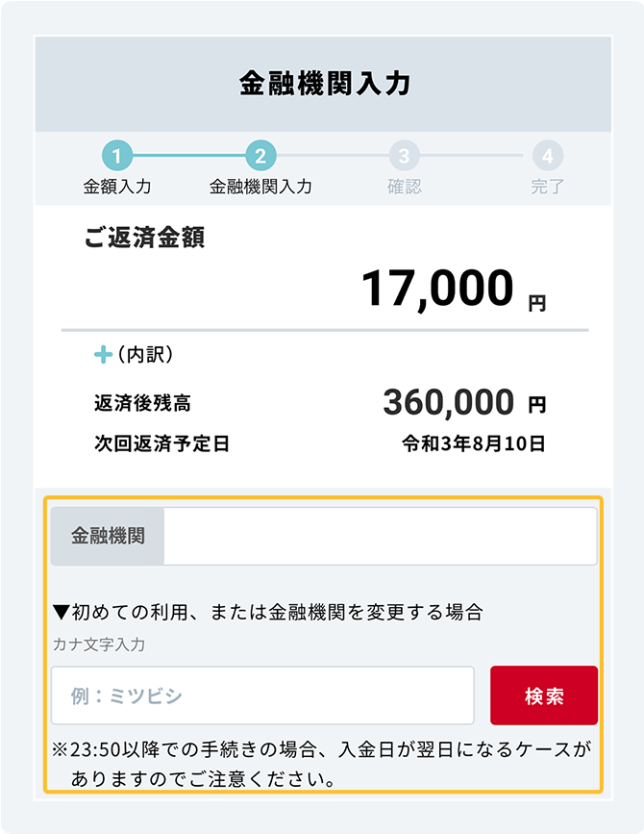644x834 pixels.
Task: Click step 4 完了 circle icon
Action: click(548, 156)
